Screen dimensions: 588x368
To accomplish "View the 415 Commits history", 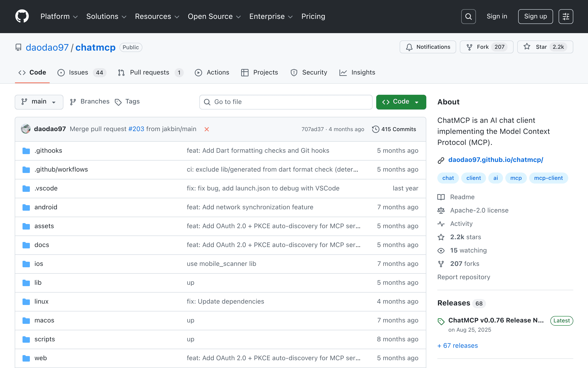I will (394, 129).
